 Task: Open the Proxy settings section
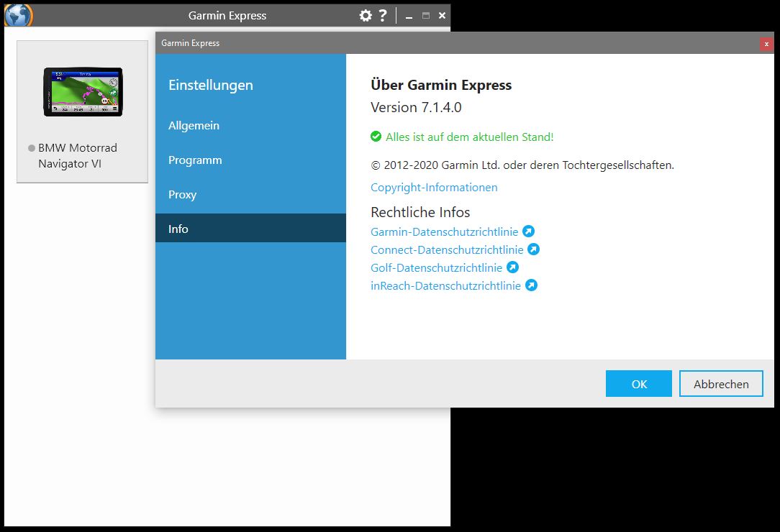(x=182, y=195)
